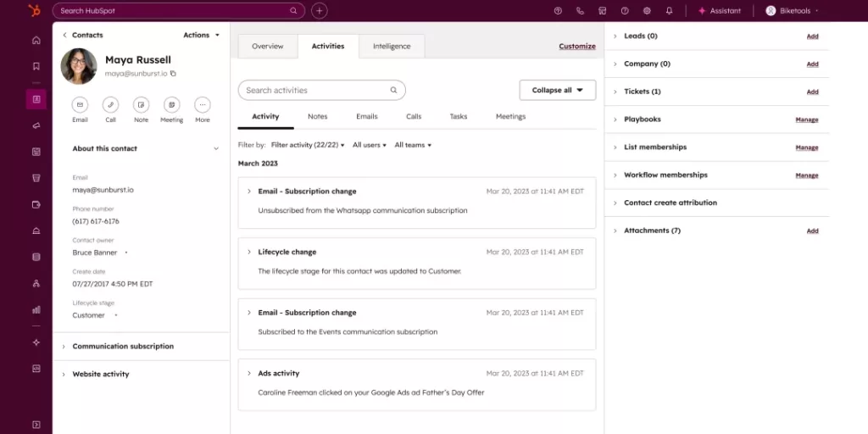Open the settings gear in top bar
Image resolution: width=868 pixels, height=434 pixels.
[x=647, y=11]
